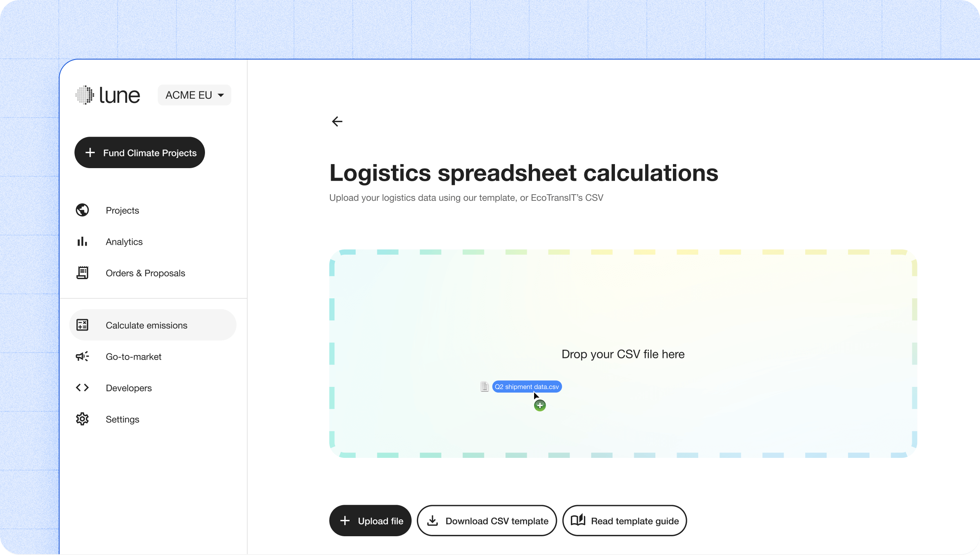Click the Orders & Proposals icon
Image resolution: width=980 pixels, height=555 pixels.
coord(82,273)
